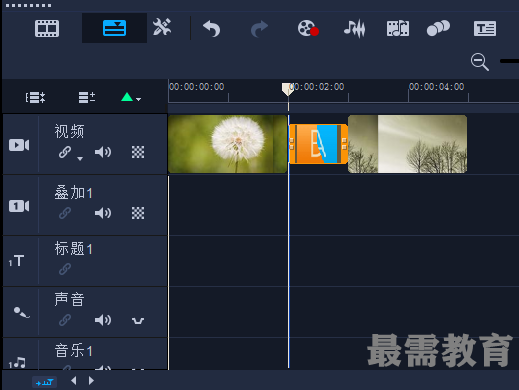
Task: Toggle ripple editing link on 标题1 track
Action: pos(65,269)
